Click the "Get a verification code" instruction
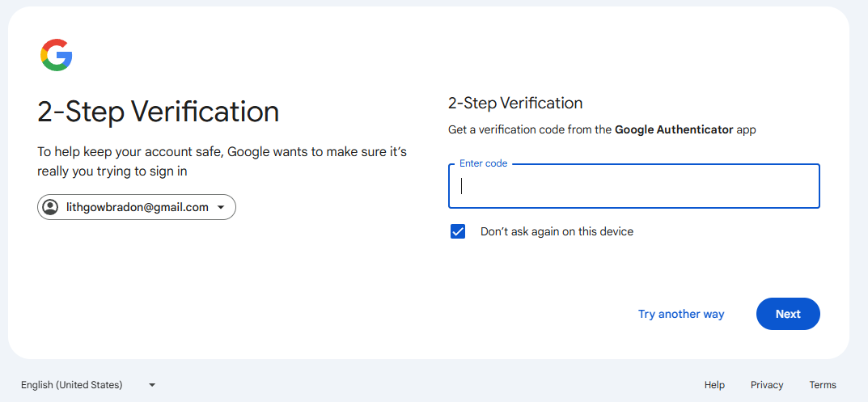This screenshot has width=868, height=402. [531, 129]
